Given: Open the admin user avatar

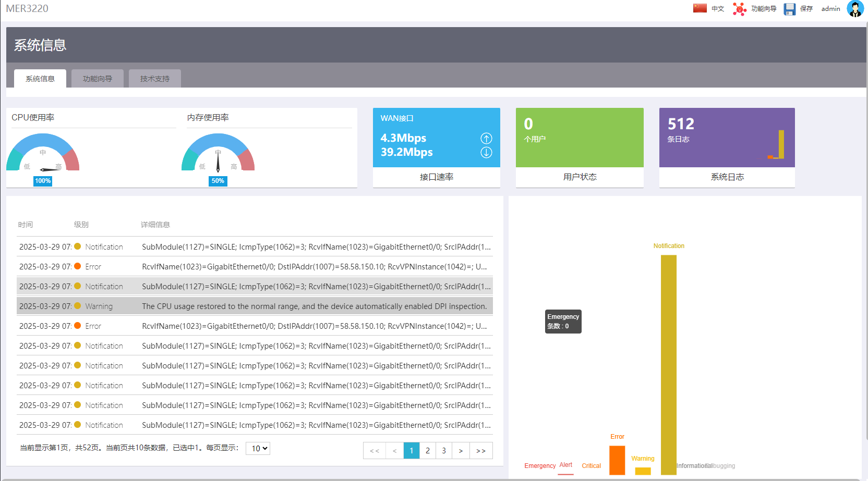Looking at the screenshot, I should (855, 9).
